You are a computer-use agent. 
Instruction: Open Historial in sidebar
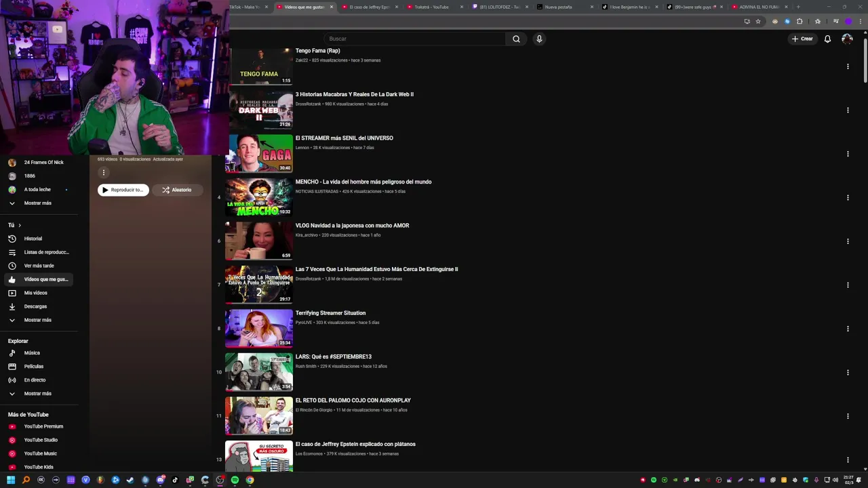pos(39,239)
